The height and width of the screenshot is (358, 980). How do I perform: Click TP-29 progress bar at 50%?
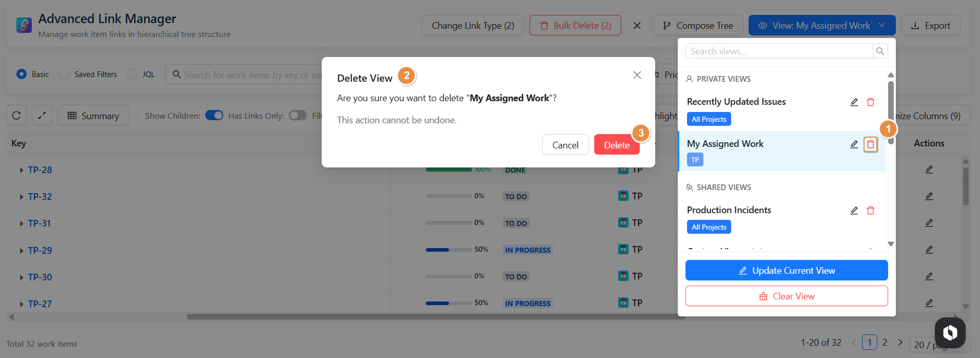click(448, 250)
